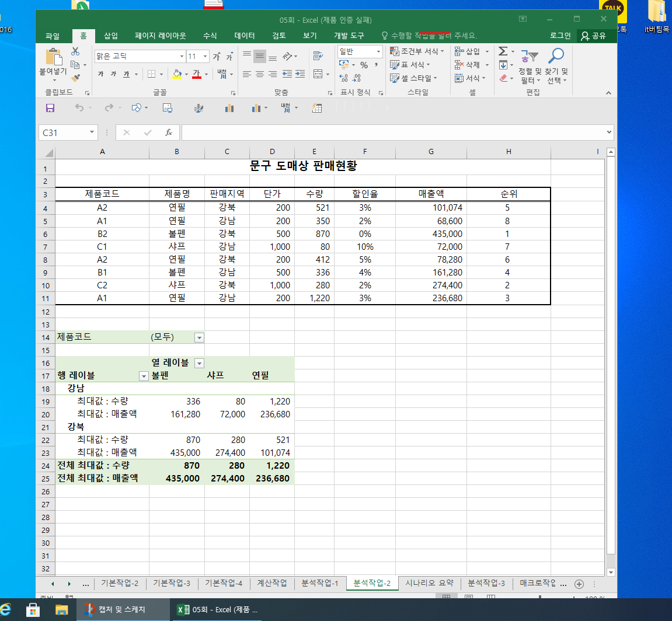Screen dimensions: 672x621
Task: Click decrease decimal icon
Action: pyautogui.click(x=357, y=78)
